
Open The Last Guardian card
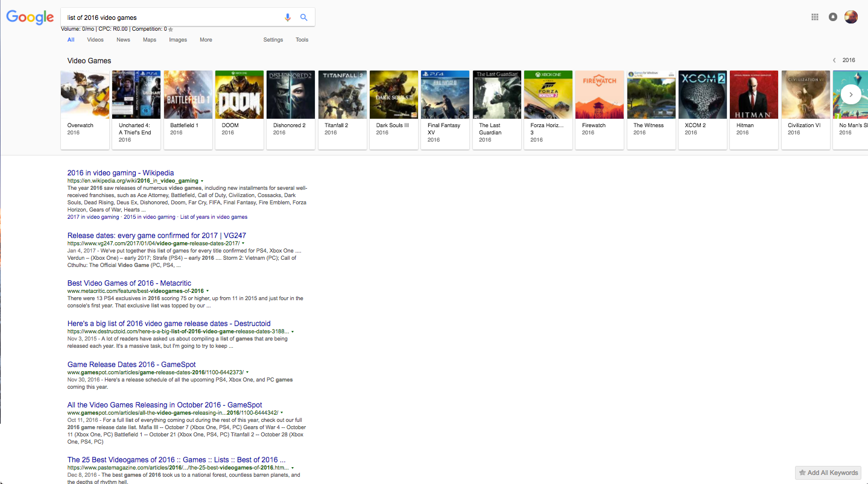pos(497,110)
